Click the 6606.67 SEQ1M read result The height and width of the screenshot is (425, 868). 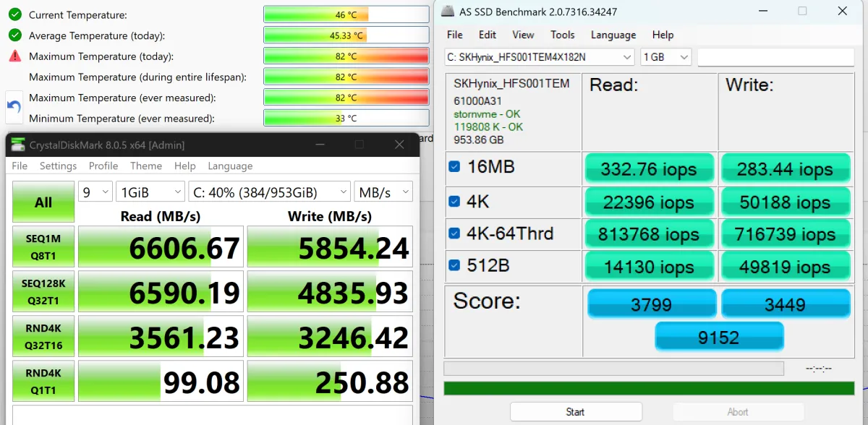click(x=161, y=247)
